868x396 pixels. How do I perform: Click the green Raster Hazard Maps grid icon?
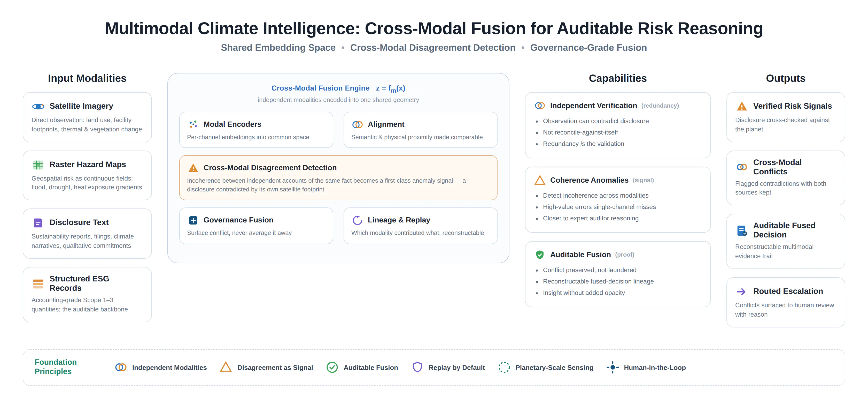(x=38, y=165)
